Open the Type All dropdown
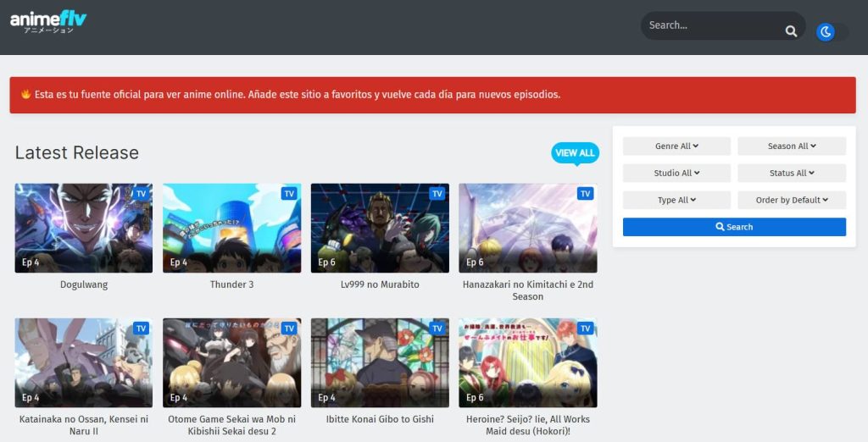The width and height of the screenshot is (868, 442). pyautogui.click(x=676, y=201)
